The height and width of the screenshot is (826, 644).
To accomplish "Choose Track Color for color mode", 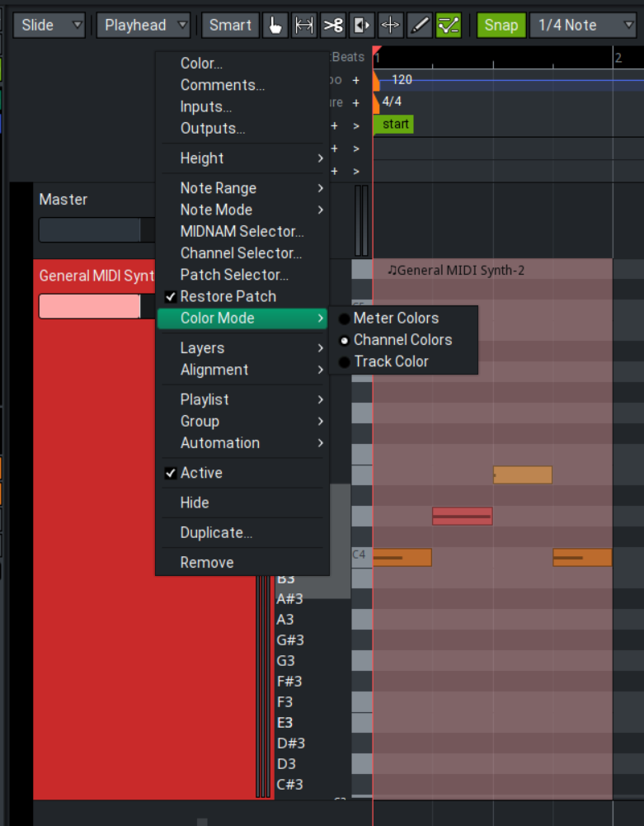I will [x=391, y=361].
